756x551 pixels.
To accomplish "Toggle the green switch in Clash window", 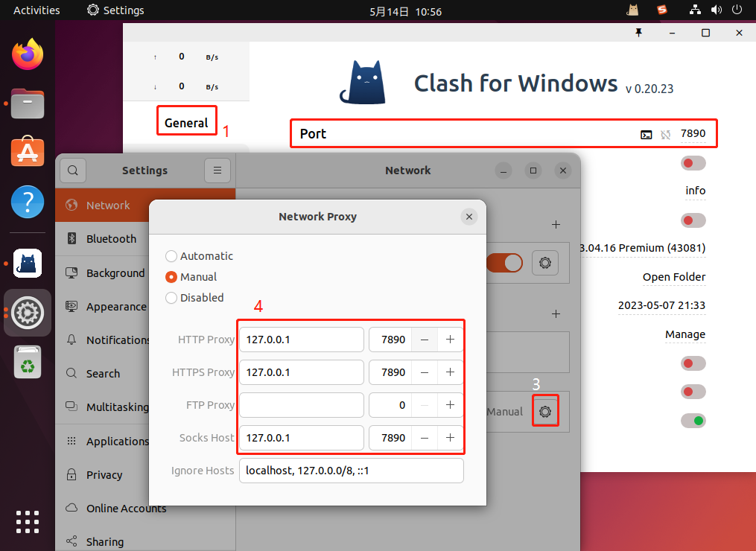I will [x=693, y=421].
